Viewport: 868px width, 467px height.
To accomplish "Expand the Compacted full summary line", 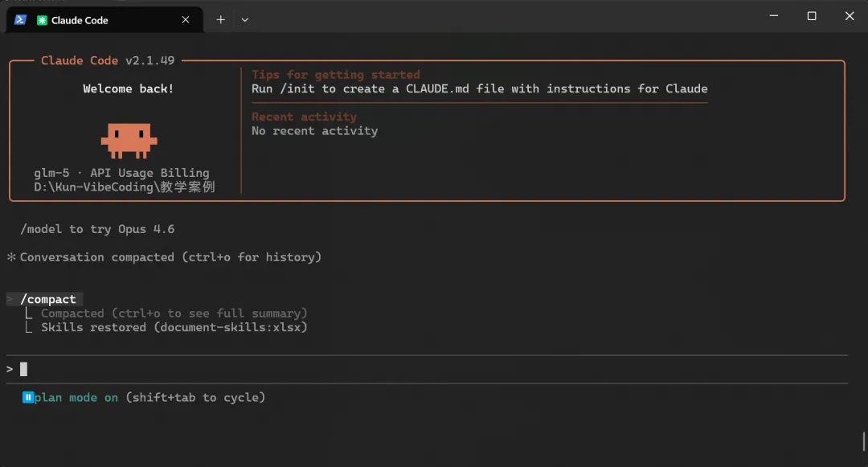I will [x=174, y=313].
